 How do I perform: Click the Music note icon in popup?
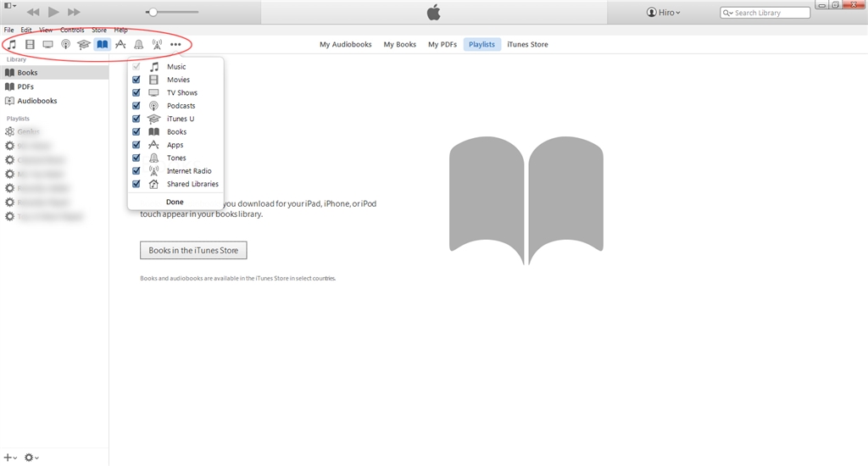[x=154, y=66]
